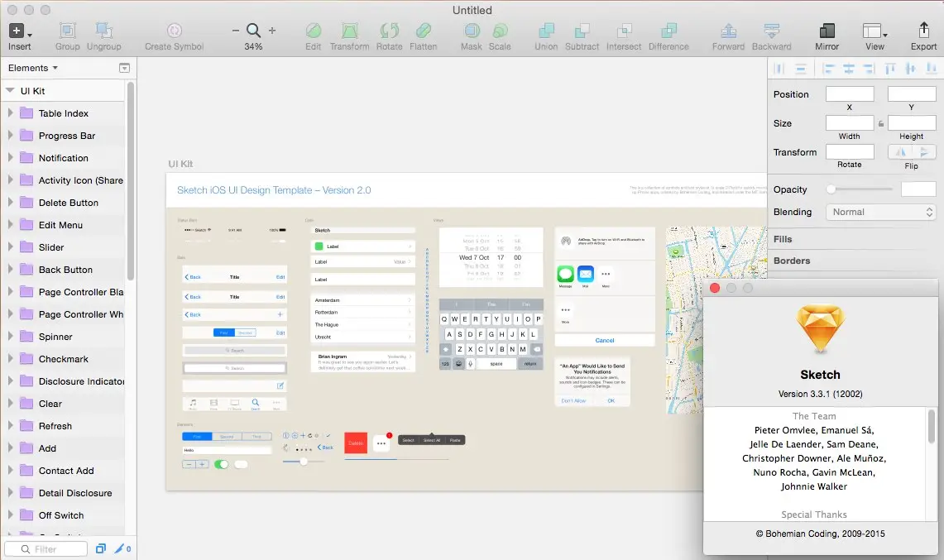Expand the Delete Button folder
Image resolution: width=944 pixels, height=560 pixels.
pos(10,203)
